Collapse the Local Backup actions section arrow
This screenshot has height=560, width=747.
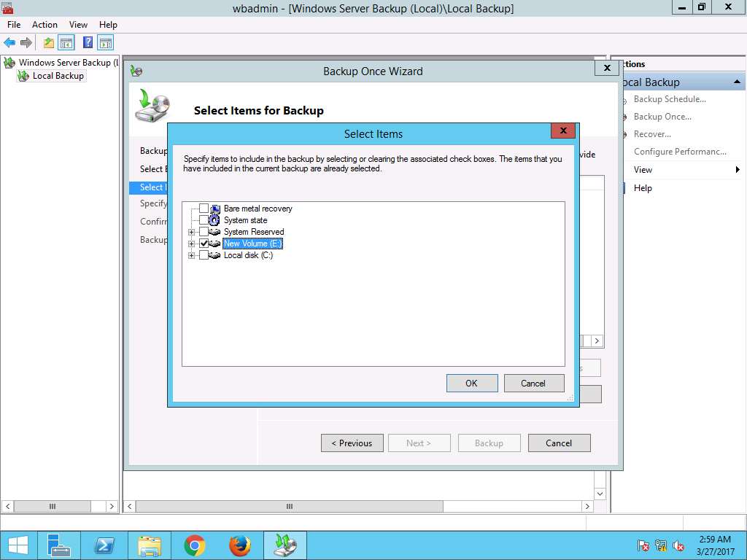click(737, 82)
